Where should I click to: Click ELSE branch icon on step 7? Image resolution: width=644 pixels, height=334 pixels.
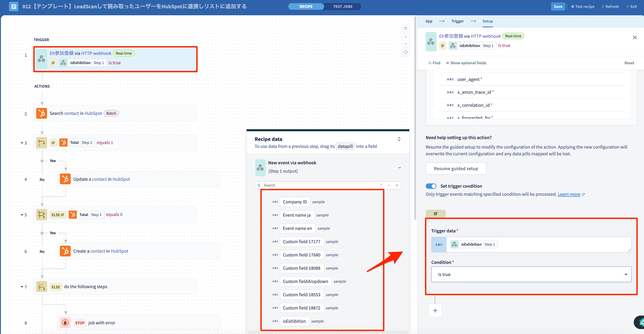[x=41, y=287]
